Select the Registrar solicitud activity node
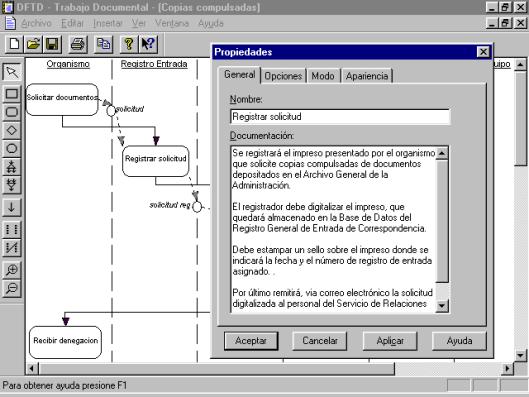 tap(156, 161)
